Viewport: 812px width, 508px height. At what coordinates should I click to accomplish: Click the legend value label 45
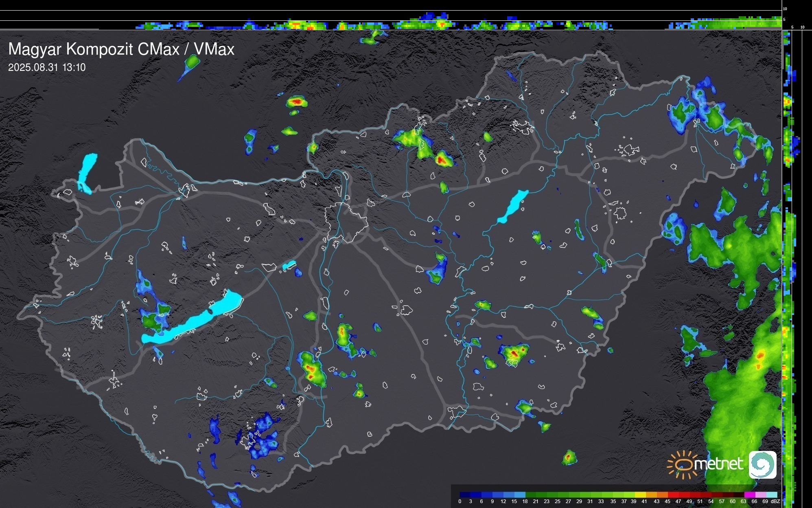tap(667, 501)
